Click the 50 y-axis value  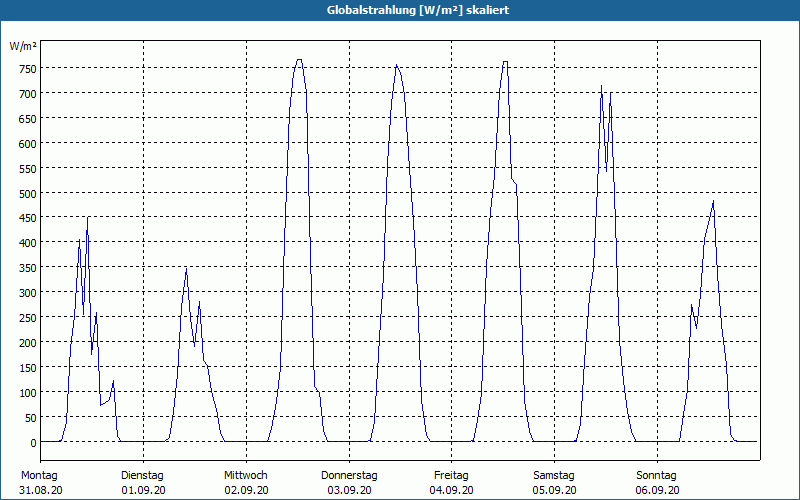(x=31, y=418)
